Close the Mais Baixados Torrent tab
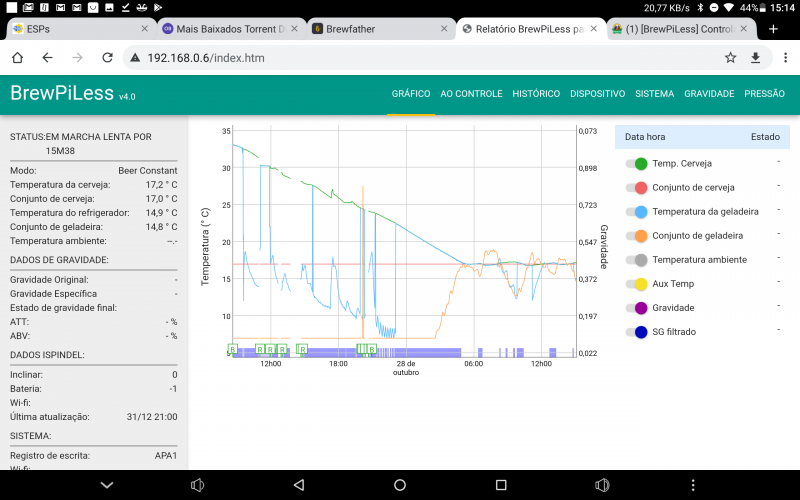Screen dimensions: 800x500 [x=294, y=29]
